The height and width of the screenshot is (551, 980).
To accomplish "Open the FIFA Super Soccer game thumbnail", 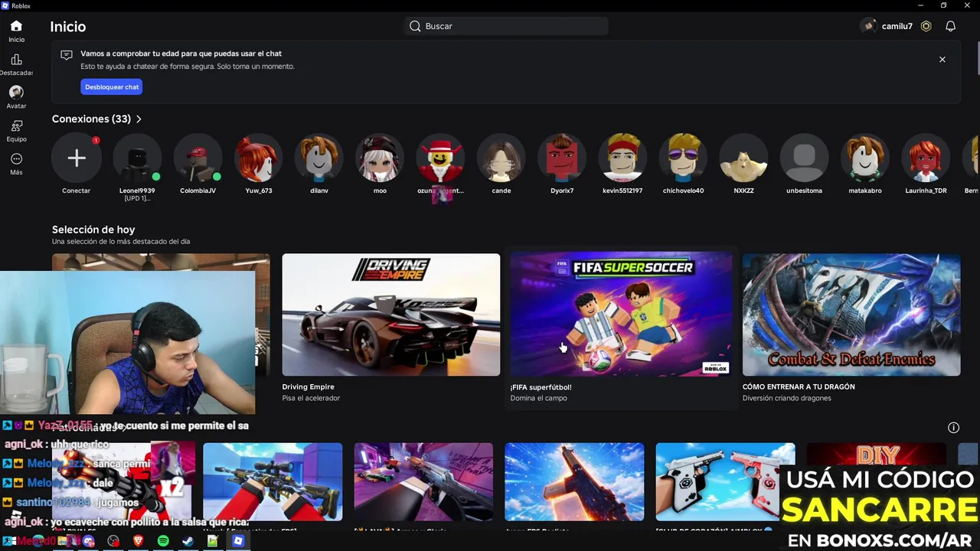I will click(x=621, y=315).
